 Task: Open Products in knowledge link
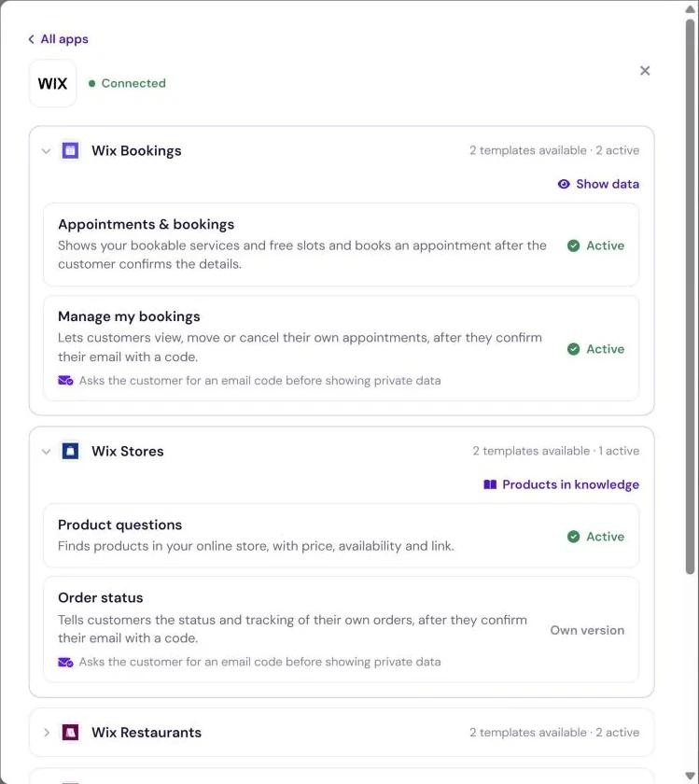pyautogui.click(x=561, y=484)
